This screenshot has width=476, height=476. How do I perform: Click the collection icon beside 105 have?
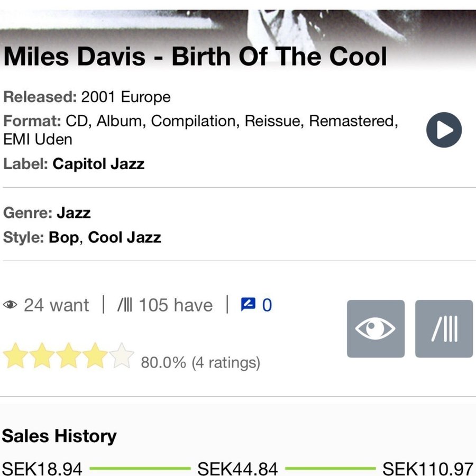pyautogui.click(x=125, y=305)
